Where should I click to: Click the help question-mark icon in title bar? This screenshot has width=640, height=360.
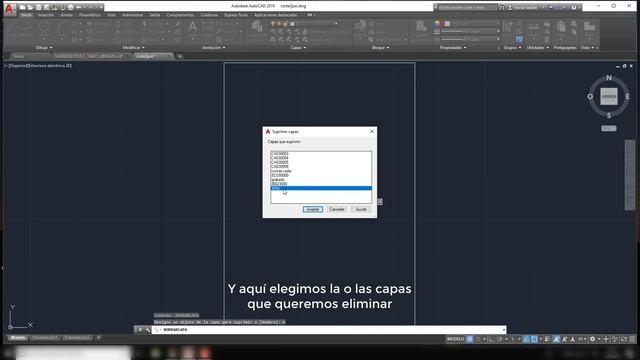[x=574, y=7]
